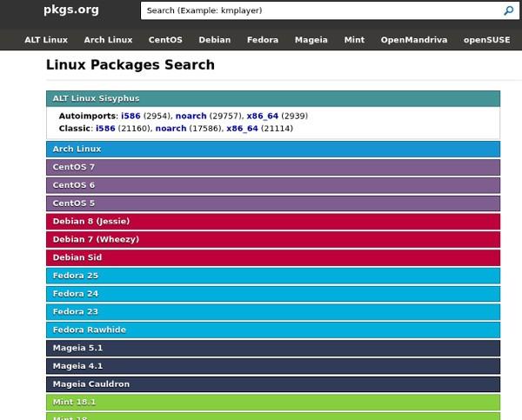Image resolution: width=522 pixels, height=420 pixels.
Task: Expand the Debian 8 (Jessie) section
Action: tap(273, 222)
